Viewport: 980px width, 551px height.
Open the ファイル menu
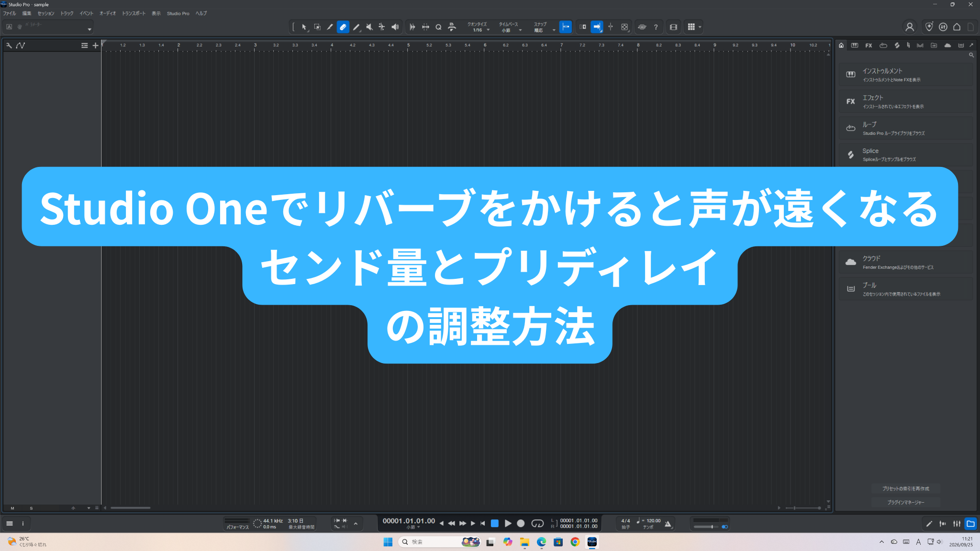10,13
